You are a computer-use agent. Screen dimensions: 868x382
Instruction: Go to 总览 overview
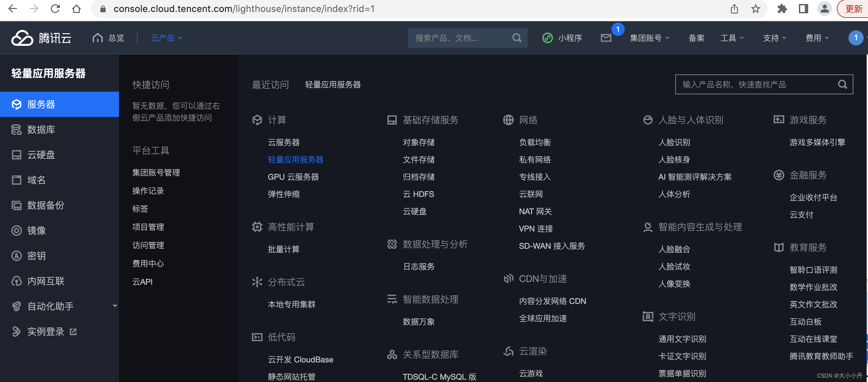(108, 38)
